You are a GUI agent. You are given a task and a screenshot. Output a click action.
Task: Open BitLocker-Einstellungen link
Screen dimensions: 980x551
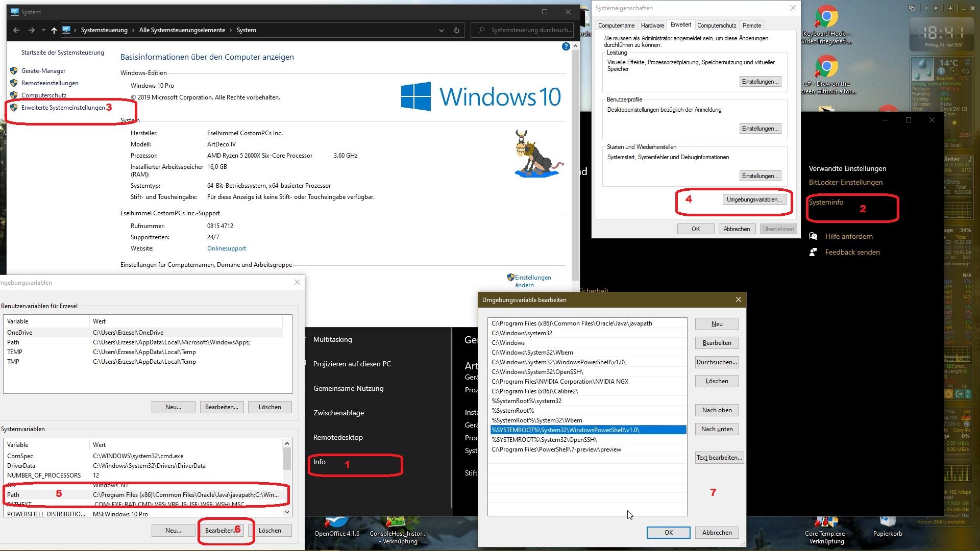point(845,182)
